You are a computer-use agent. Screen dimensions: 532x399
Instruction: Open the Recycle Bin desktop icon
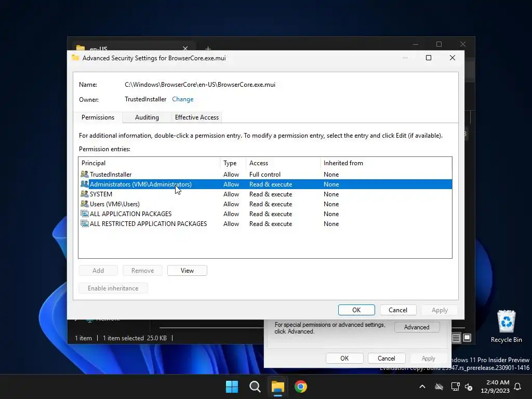point(506,326)
